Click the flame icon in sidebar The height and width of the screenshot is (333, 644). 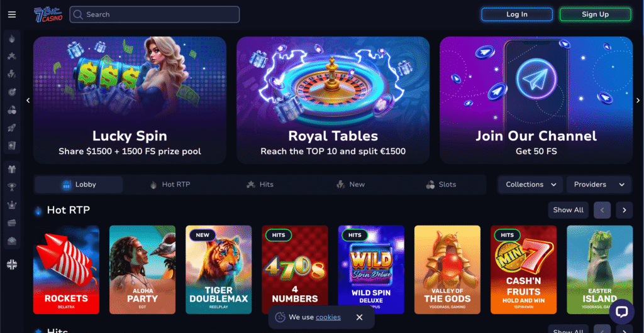click(x=12, y=39)
